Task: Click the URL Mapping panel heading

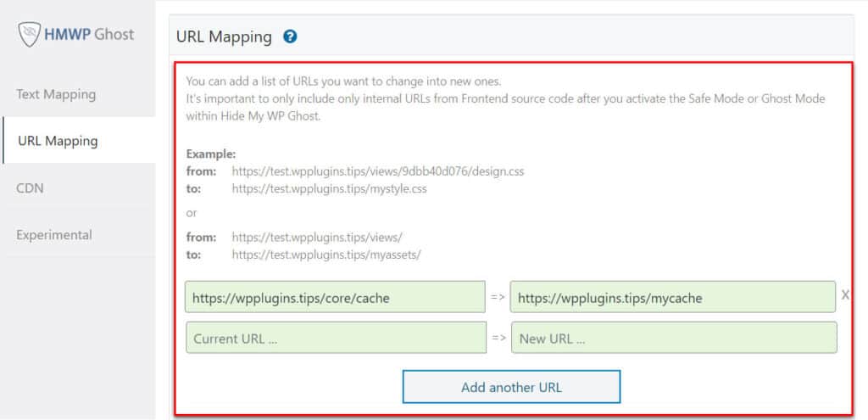Action: (224, 37)
